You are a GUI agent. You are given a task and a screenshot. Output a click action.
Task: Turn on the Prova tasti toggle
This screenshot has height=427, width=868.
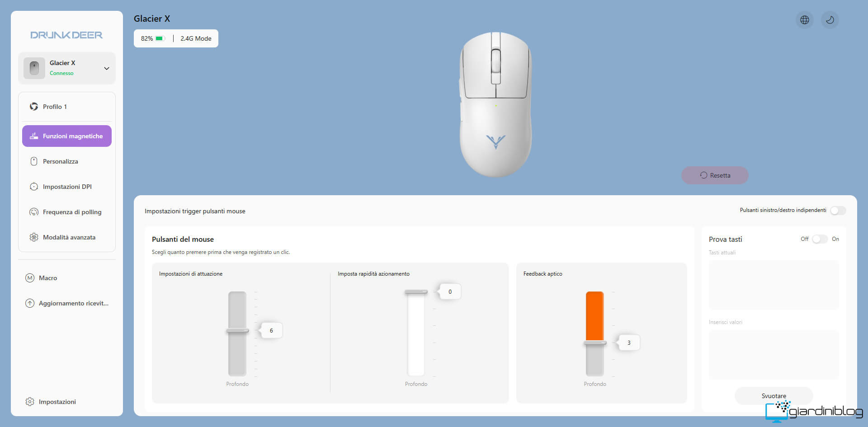(820, 239)
